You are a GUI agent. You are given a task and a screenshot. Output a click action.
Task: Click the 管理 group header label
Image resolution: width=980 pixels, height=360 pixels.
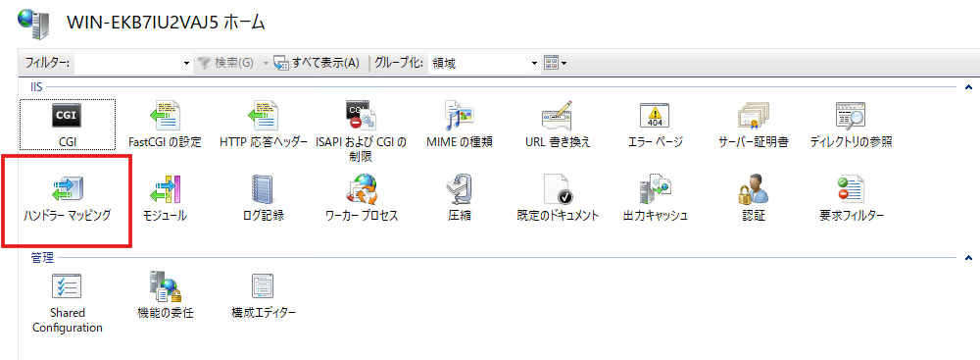click(x=42, y=257)
